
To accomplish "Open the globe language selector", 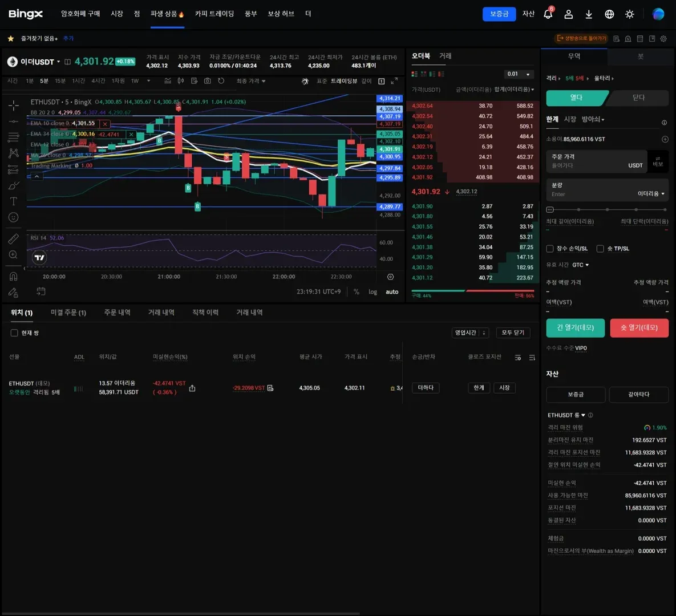I will click(609, 14).
